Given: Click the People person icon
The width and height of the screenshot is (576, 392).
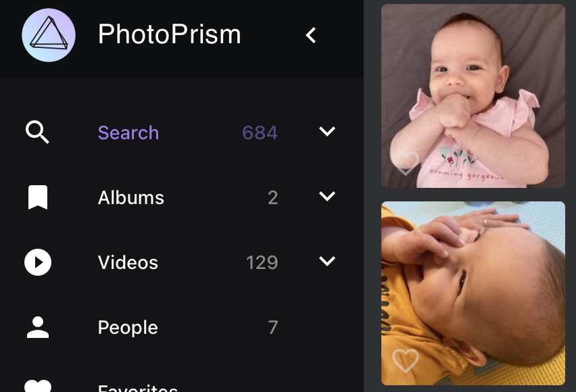Looking at the screenshot, I should 38,327.
